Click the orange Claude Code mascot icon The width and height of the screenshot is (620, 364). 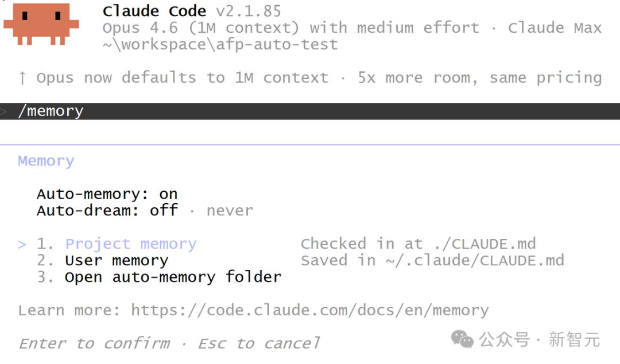coord(41,24)
